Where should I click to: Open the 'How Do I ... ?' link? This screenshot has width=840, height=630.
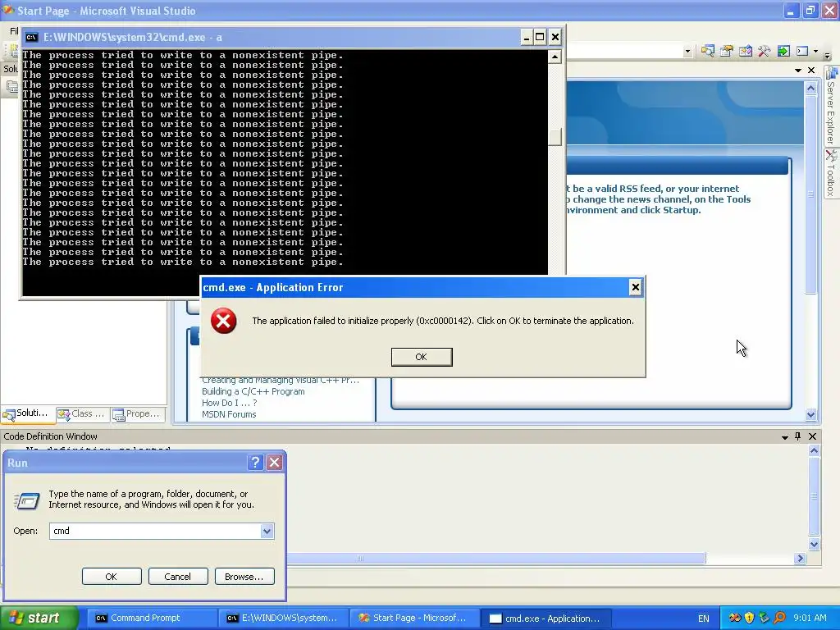pyautogui.click(x=230, y=403)
